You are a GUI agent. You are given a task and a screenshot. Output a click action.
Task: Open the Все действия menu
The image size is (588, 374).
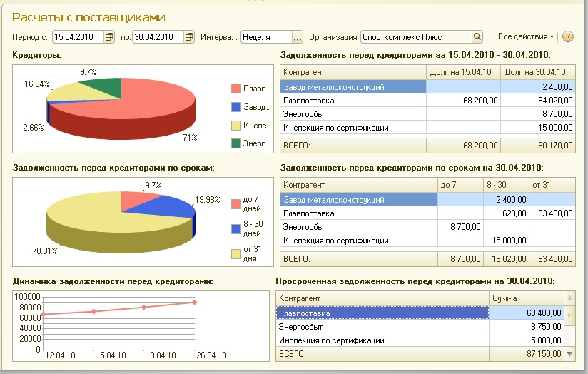point(525,37)
